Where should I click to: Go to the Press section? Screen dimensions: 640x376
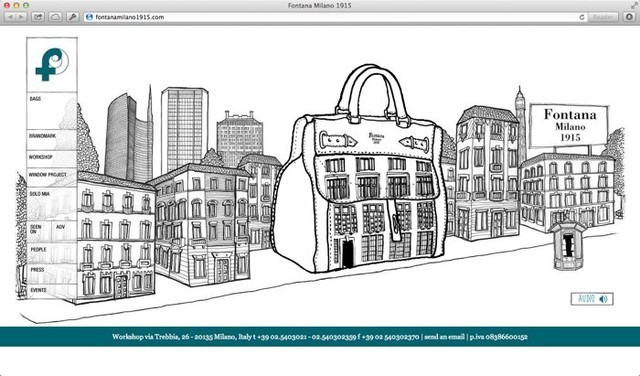click(x=37, y=270)
